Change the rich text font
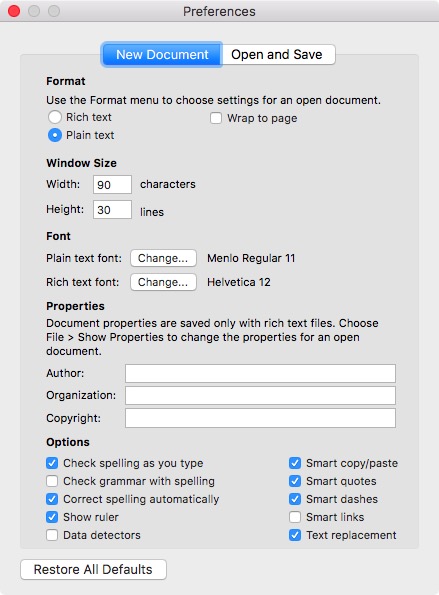 [x=163, y=282]
